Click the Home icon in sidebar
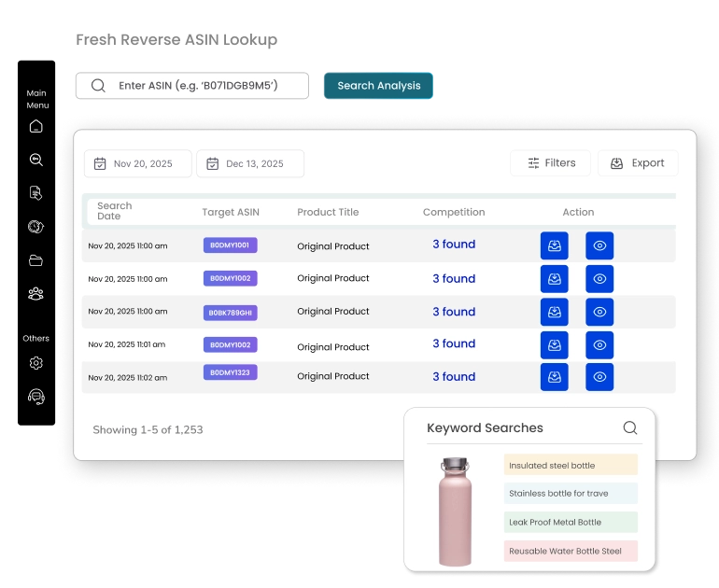 [x=36, y=126]
